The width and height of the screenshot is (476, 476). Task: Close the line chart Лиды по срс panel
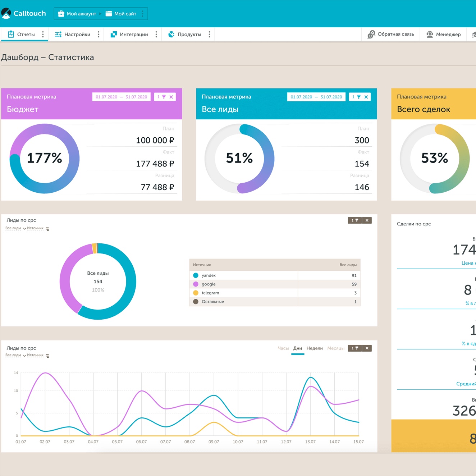click(x=367, y=348)
